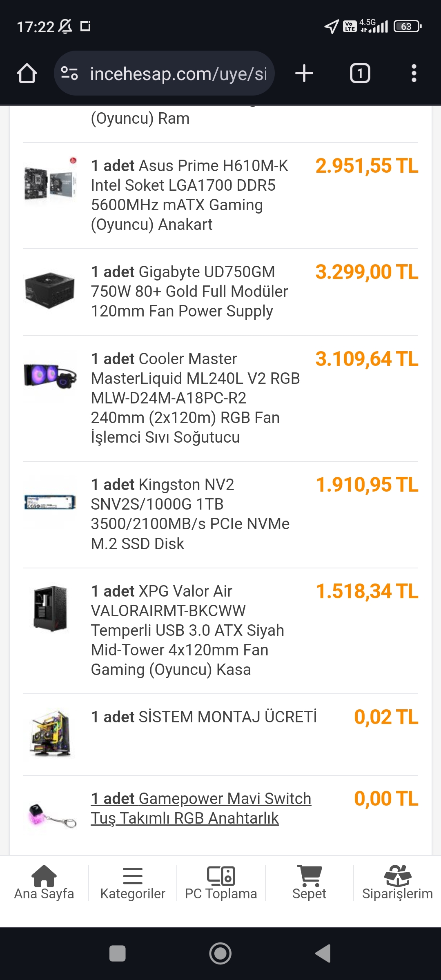Go to Ana Sayfa tab

pyautogui.click(x=44, y=883)
